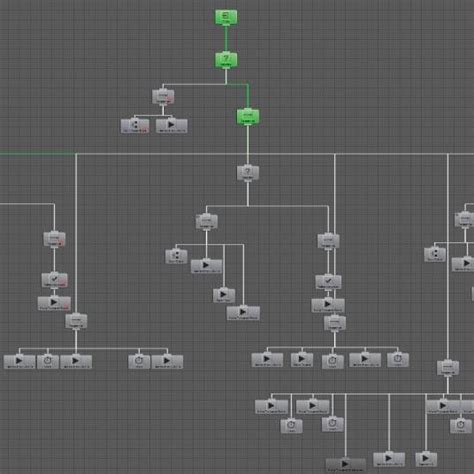Click the narrow play node below center sequence
Viewport: 474px width, 474px height.
point(224,295)
